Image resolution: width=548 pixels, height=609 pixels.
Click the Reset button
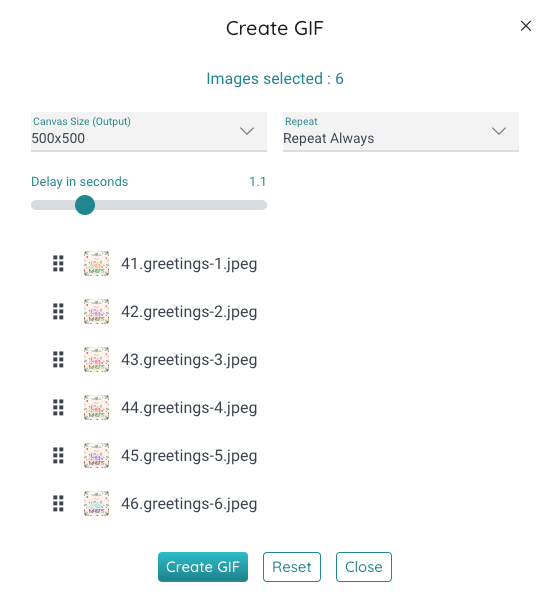coord(292,567)
